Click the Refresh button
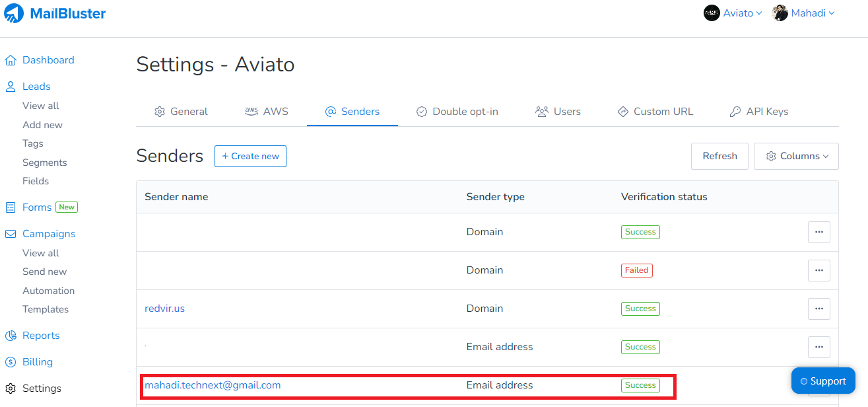 719,157
